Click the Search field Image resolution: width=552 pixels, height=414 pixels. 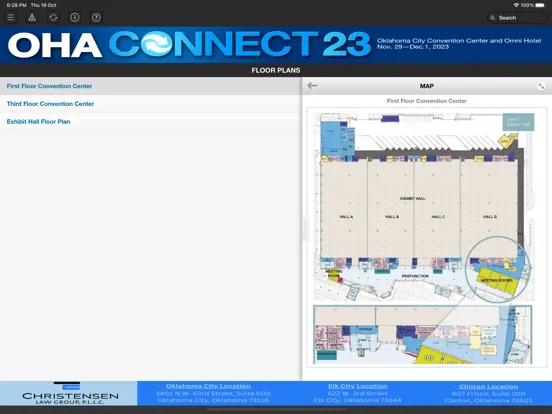click(517, 18)
